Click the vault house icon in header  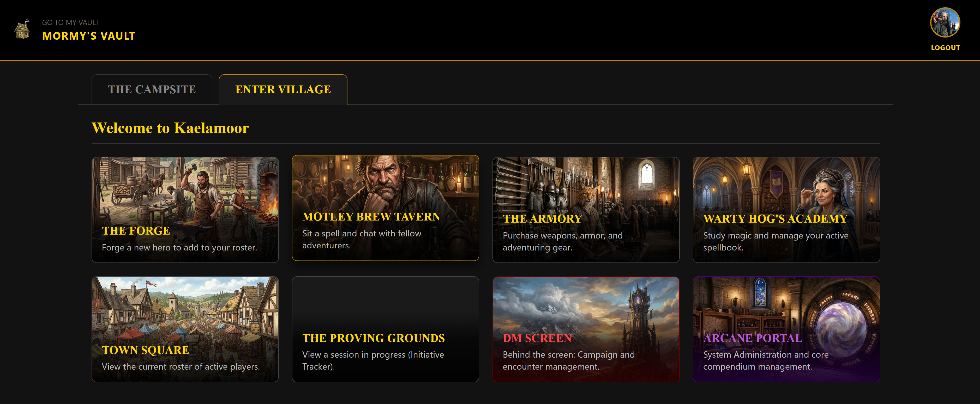(x=22, y=29)
